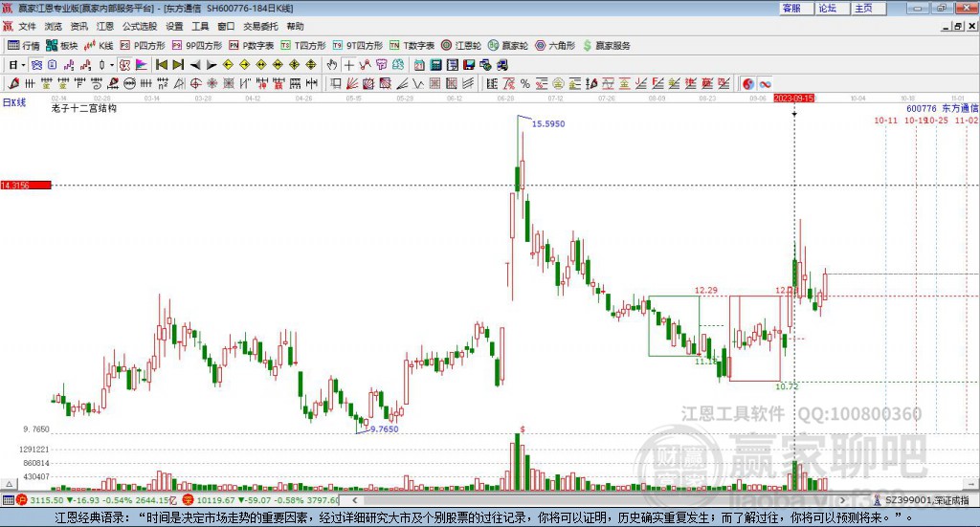Launch the 江恩轮 Gann wheel
The image size is (980, 527).
coord(461,46)
